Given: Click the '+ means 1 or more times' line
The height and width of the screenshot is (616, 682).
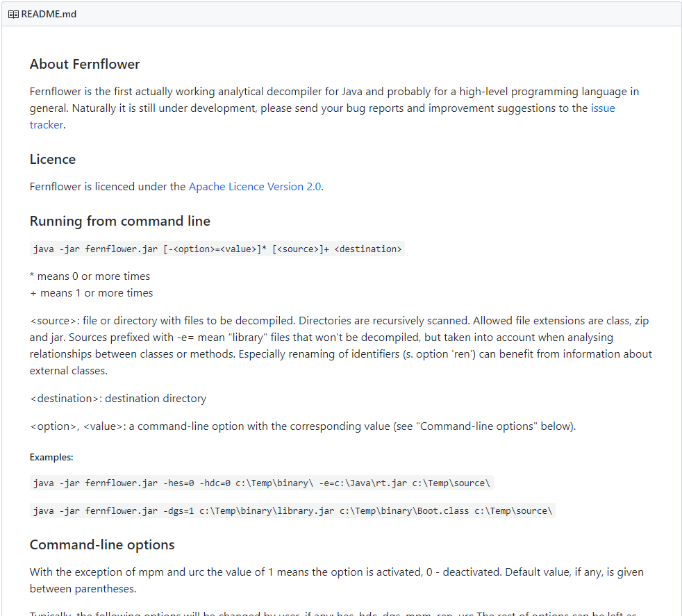Looking at the screenshot, I should click(x=91, y=292).
